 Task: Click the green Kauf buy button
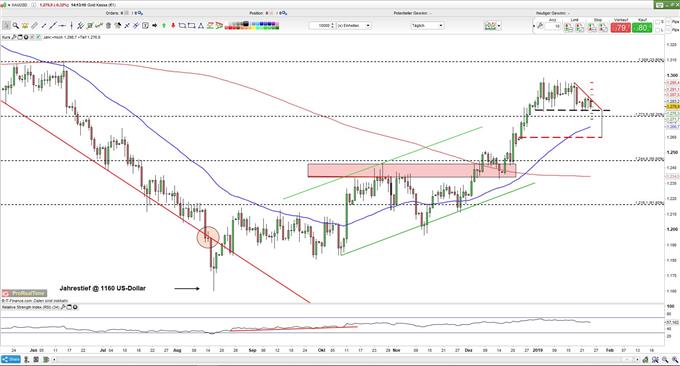click(642, 28)
